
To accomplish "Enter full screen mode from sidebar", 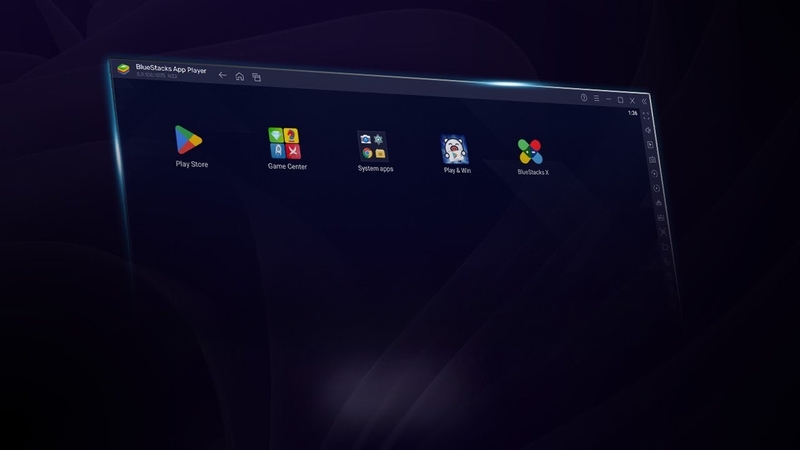I will pyautogui.click(x=646, y=116).
